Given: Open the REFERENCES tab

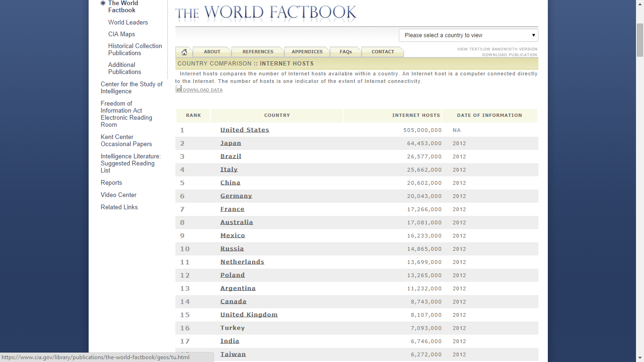Looking at the screenshot, I should click(258, 52).
